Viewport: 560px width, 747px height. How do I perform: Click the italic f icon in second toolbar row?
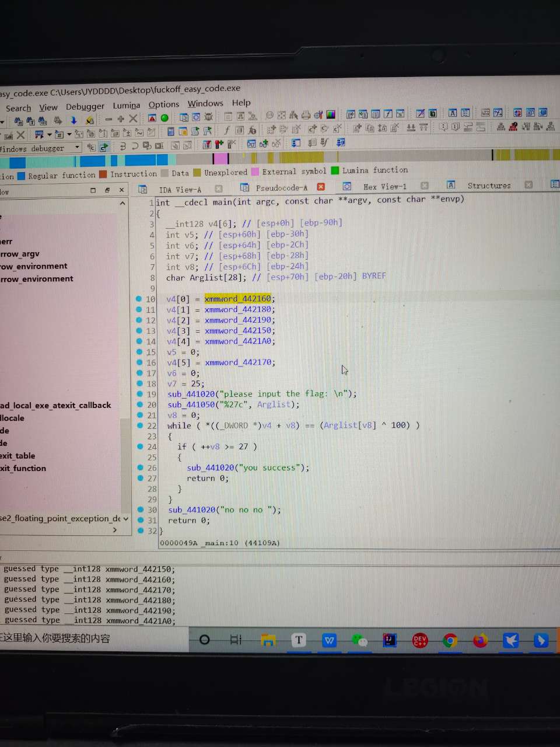[226, 130]
